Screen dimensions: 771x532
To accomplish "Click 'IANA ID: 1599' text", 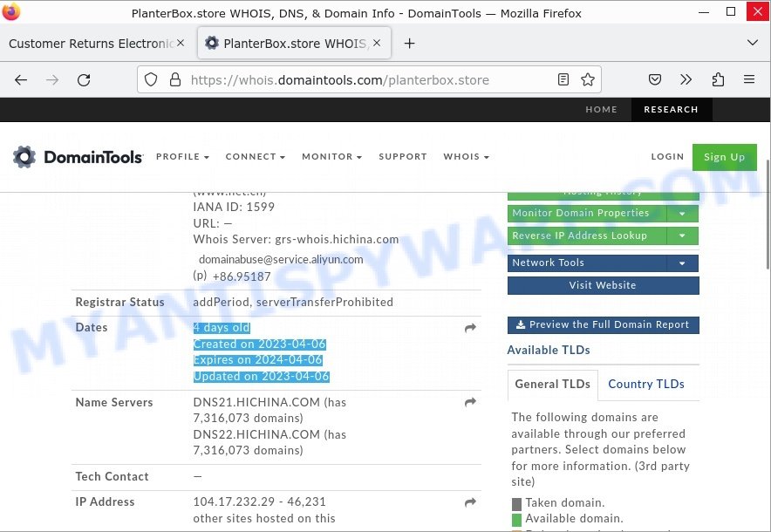I will click(234, 207).
